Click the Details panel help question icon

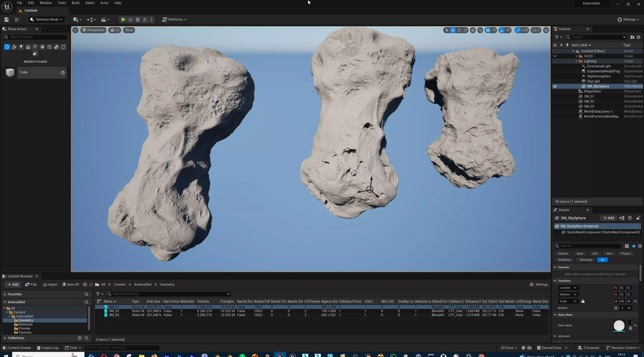click(630, 218)
